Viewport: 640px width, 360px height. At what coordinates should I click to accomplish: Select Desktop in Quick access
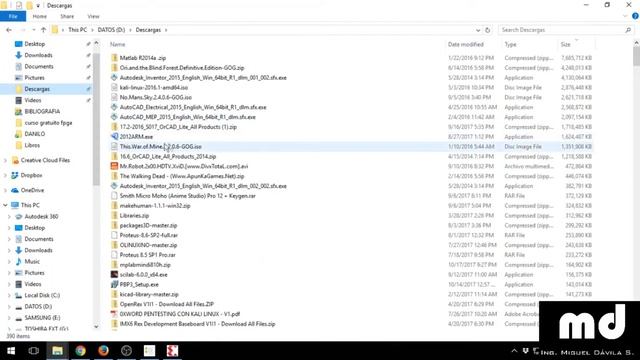coord(35,44)
